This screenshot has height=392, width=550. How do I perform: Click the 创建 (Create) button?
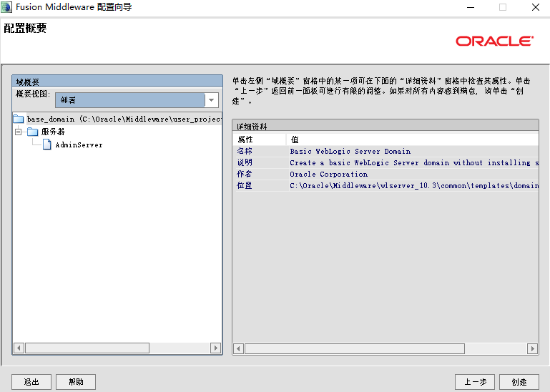[x=519, y=382]
